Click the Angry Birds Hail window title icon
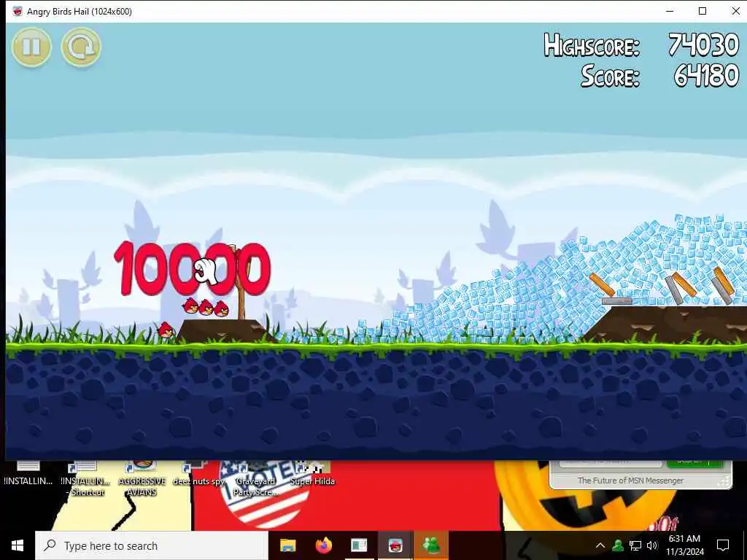 18,11
